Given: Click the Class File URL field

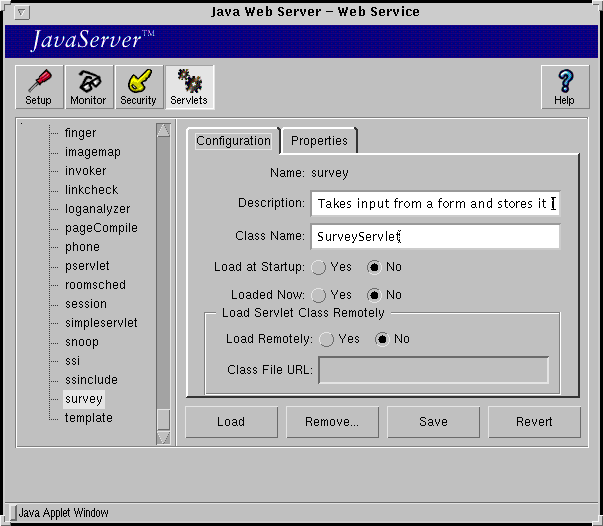Looking at the screenshot, I should pos(434,370).
